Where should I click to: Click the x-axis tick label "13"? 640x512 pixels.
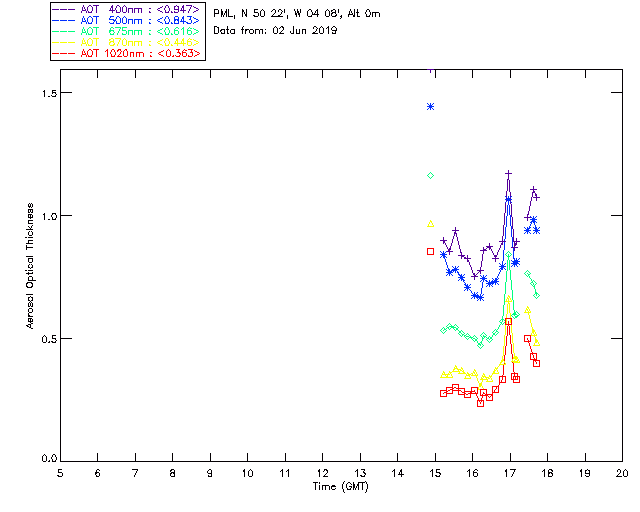pos(360,474)
